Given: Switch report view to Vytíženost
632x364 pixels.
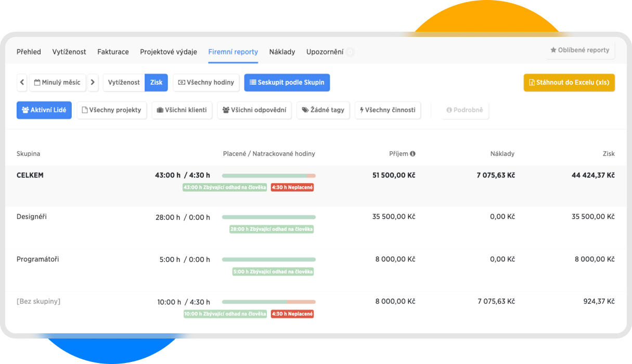Looking at the screenshot, I should (124, 82).
